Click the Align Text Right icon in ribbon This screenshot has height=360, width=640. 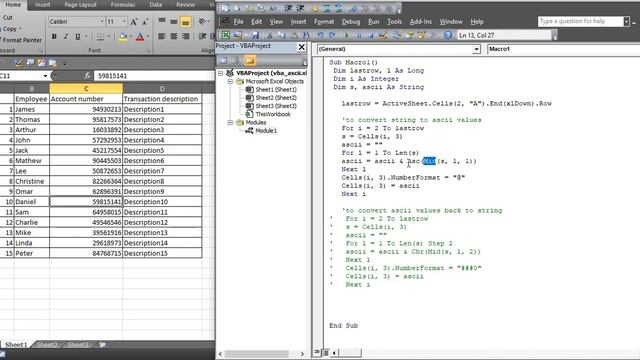186,37
